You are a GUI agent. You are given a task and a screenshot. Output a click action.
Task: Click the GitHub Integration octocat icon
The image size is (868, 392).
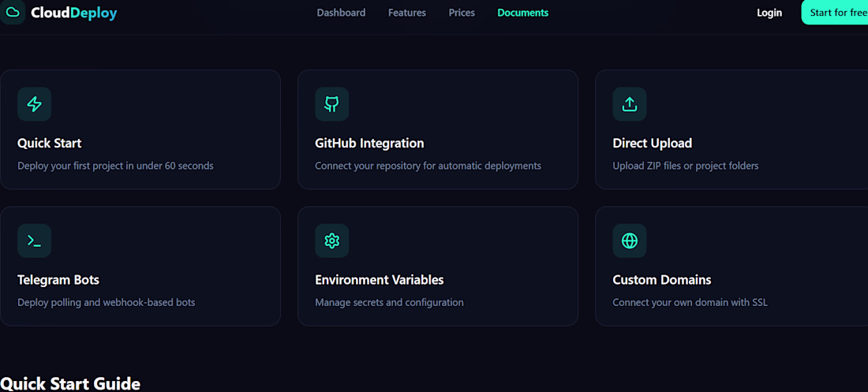click(331, 104)
